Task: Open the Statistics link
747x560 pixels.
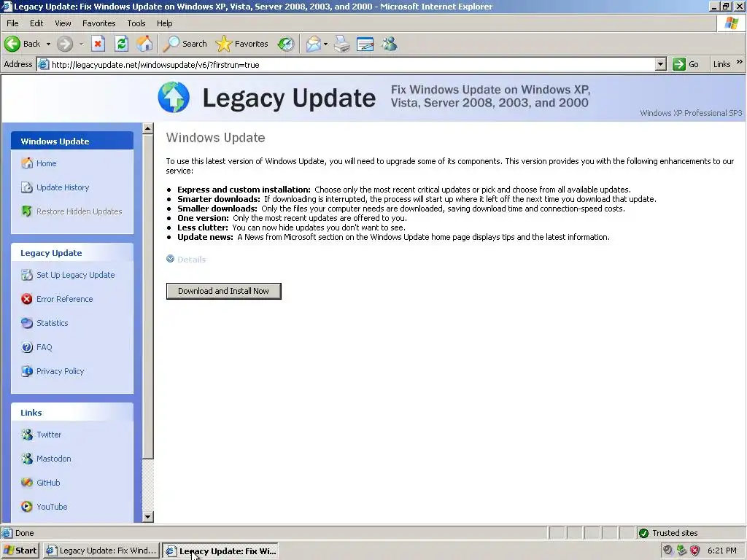Action: 53,323
